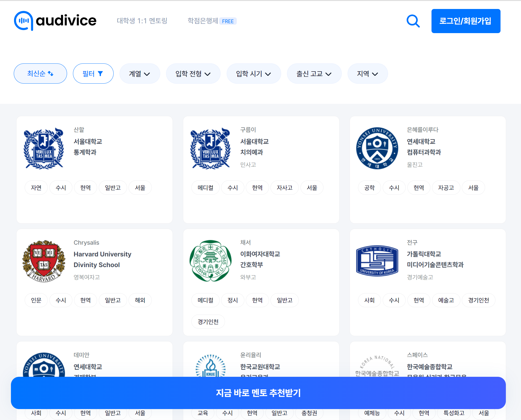Click the 정시 tag on 채서's card
Image resolution: width=521 pixels, height=420 pixels.
coord(233,300)
